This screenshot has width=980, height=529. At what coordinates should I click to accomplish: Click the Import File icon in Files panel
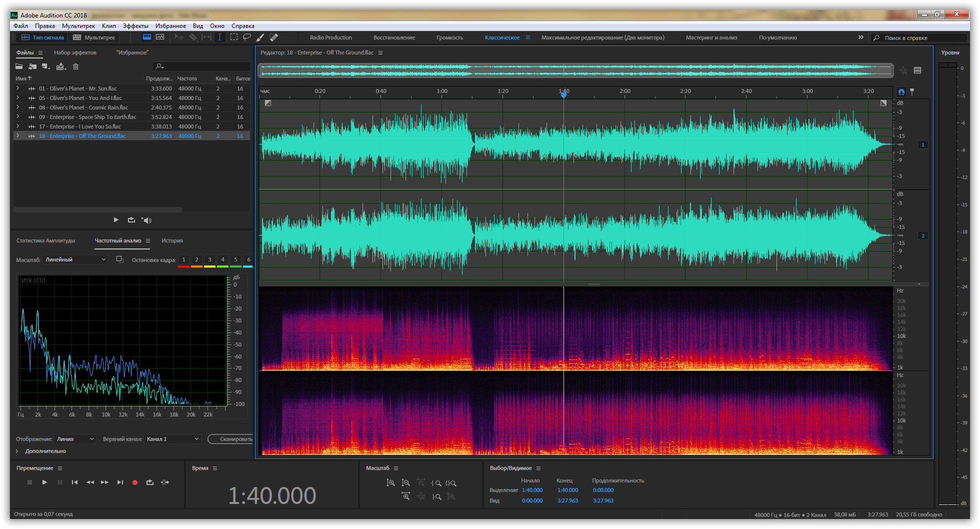tap(32, 66)
